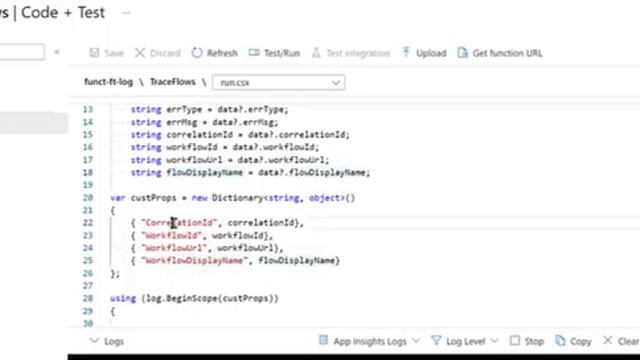Click the using keyword on line 28
640x360 pixels.
click(x=123, y=298)
